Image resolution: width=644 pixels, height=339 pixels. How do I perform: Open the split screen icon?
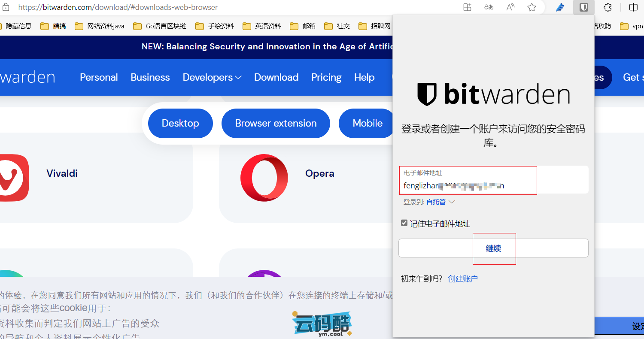click(633, 7)
